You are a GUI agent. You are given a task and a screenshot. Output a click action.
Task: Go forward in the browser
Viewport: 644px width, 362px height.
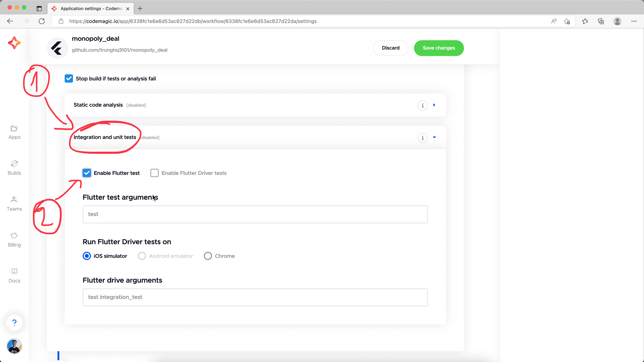click(x=26, y=21)
